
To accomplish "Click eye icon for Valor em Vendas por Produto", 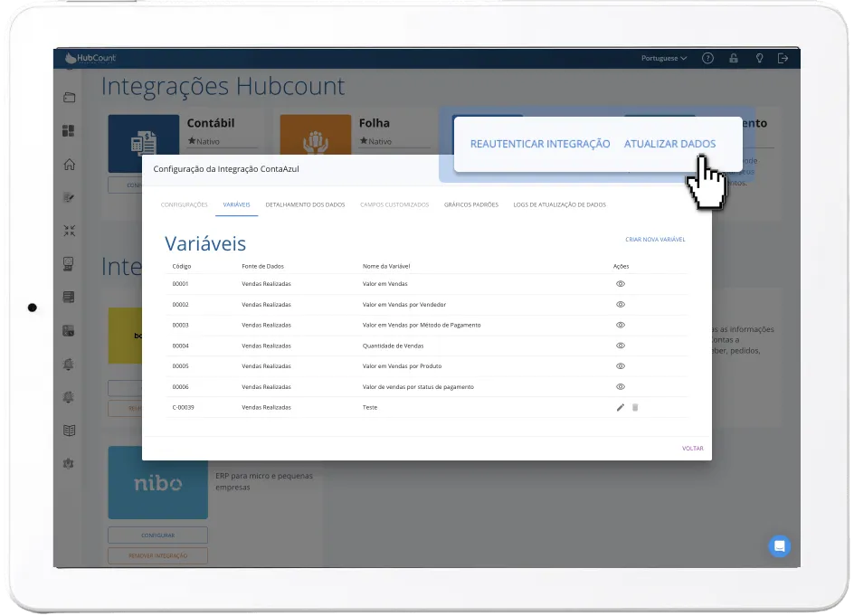I will click(621, 366).
